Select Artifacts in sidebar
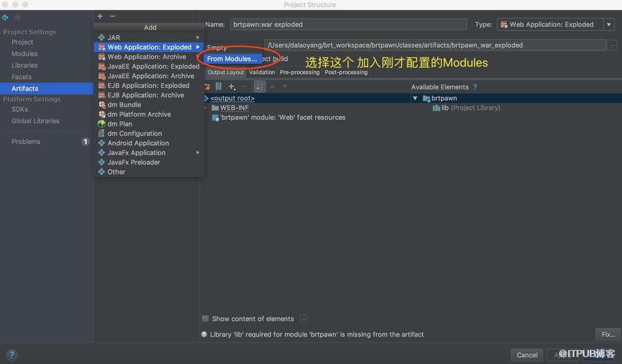The height and width of the screenshot is (364, 622). (x=46, y=89)
